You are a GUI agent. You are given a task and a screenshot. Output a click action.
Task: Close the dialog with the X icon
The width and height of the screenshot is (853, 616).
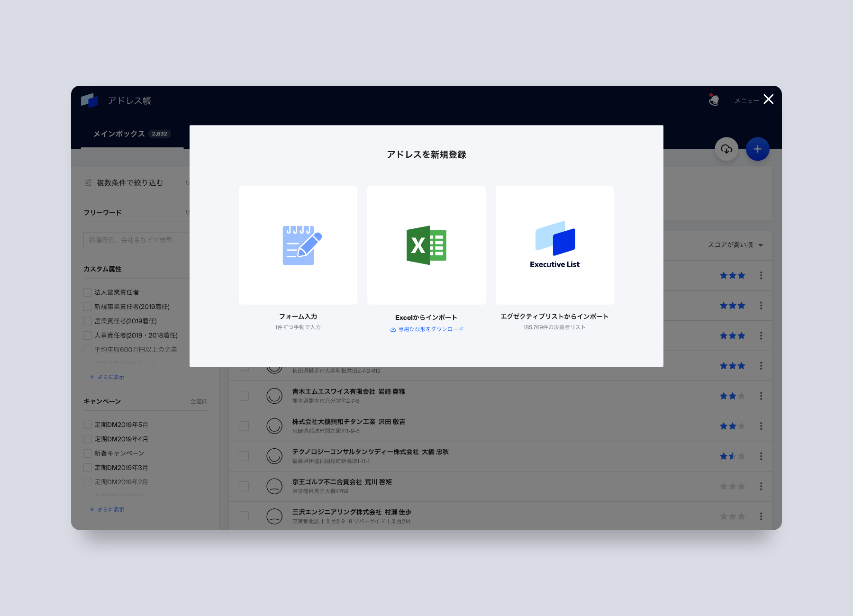[x=769, y=99]
